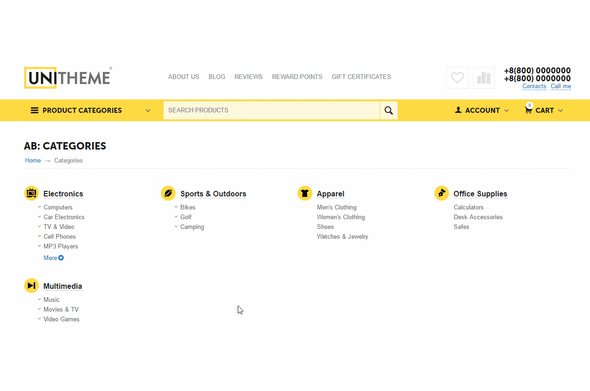Expand the Product Categories dropdown chevron
Viewport: 590px width, 391px height.
(x=148, y=111)
